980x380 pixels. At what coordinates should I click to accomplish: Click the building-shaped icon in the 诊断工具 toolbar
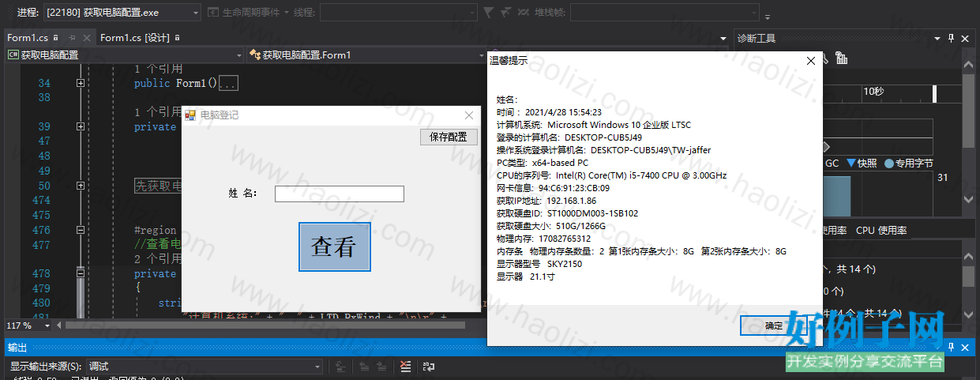841,58
